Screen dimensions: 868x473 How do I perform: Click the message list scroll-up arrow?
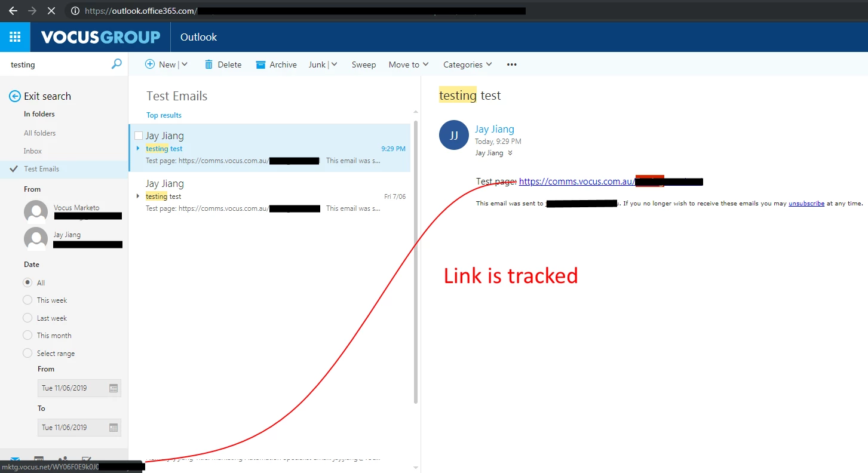coord(416,111)
